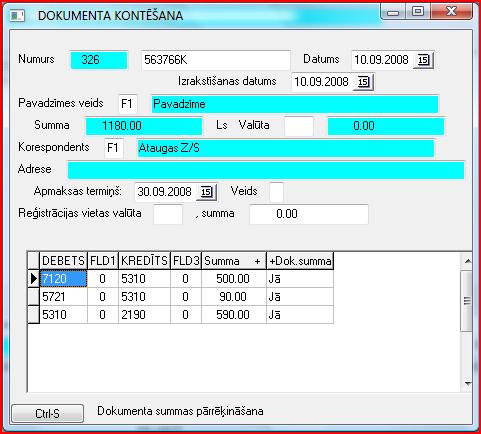Open calendar for Apmaksas termiņš date

(x=206, y=192)
